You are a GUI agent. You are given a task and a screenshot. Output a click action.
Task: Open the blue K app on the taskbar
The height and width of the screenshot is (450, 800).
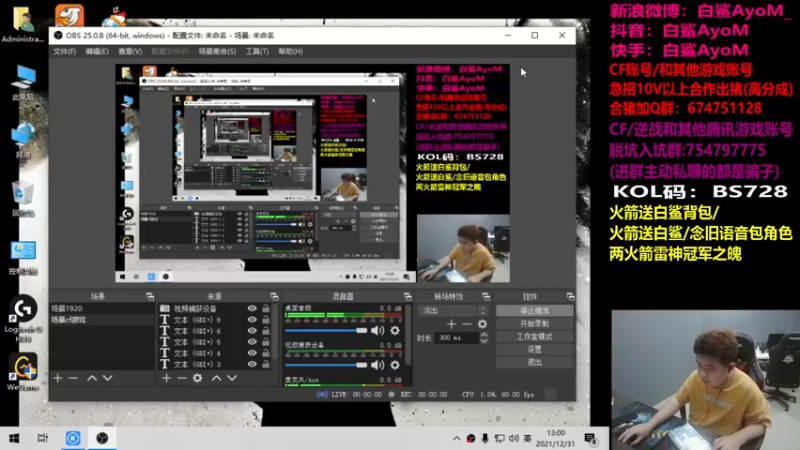click(73, 438)
